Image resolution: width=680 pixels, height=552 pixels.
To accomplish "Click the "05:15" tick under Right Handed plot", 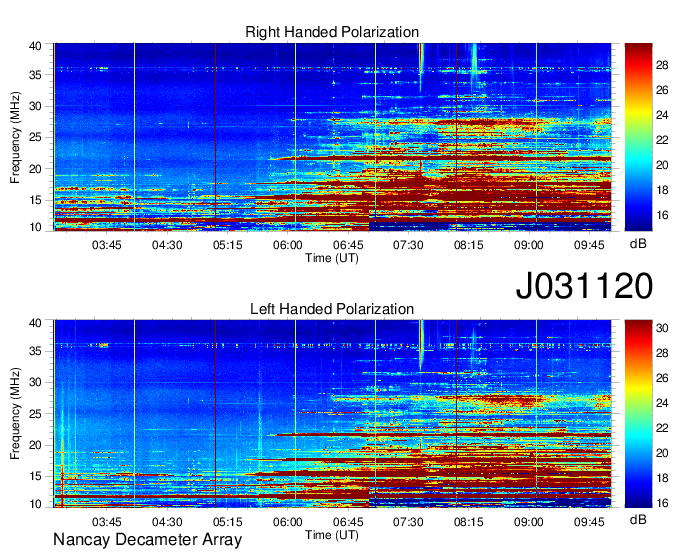I will (x=227, y=245).
